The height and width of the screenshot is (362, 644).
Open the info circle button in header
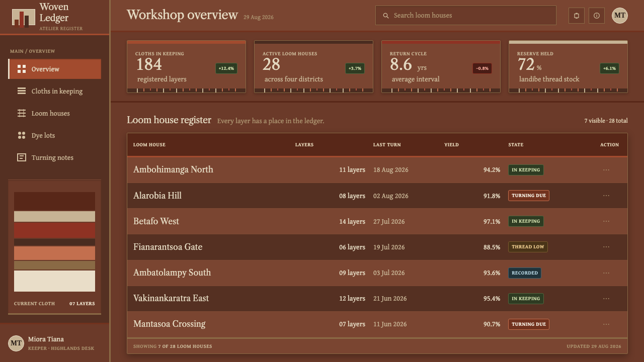click(x=597, y=16)
